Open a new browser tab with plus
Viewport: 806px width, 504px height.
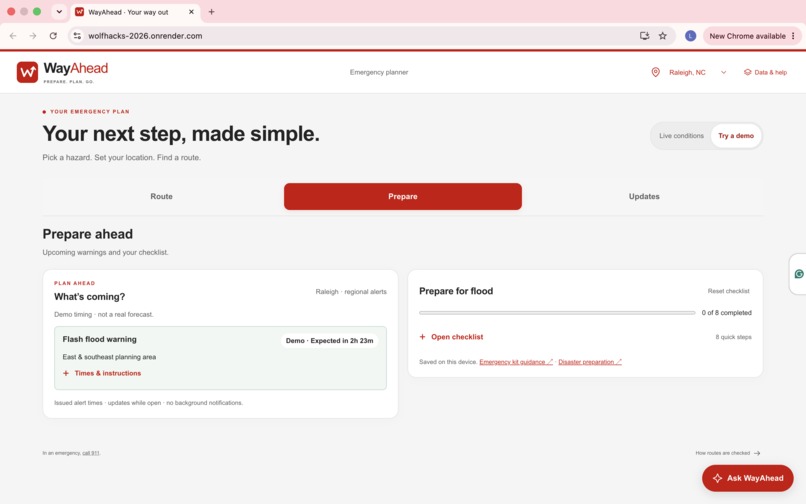211,12
